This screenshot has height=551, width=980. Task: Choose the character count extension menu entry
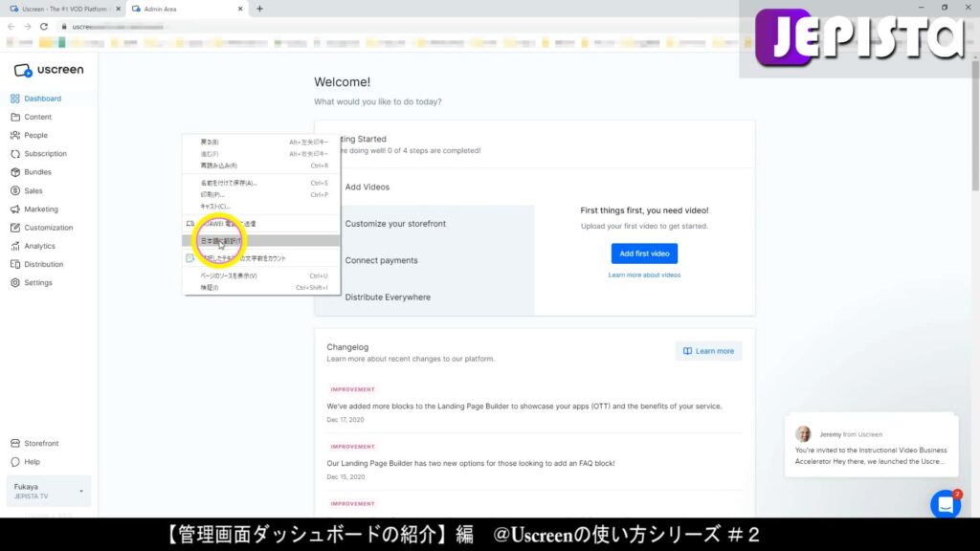click(261, 258)
